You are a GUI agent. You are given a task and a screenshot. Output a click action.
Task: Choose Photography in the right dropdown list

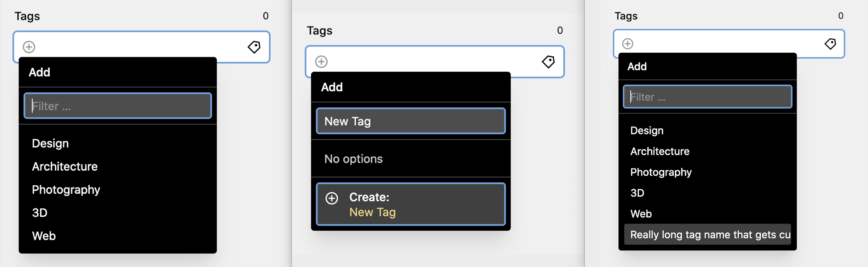coord(661,172)
